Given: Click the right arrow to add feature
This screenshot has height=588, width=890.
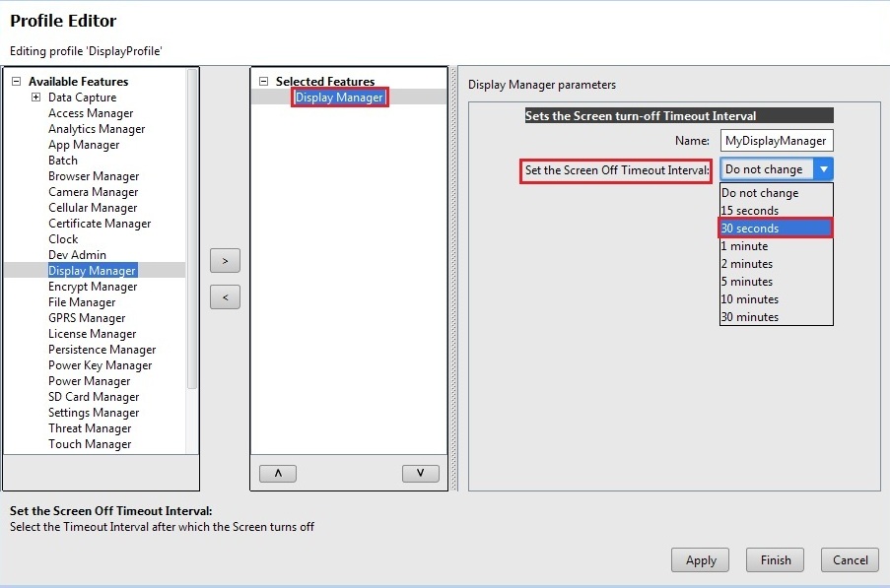Looking at the screenshot, I should click(x=225, y=260).
